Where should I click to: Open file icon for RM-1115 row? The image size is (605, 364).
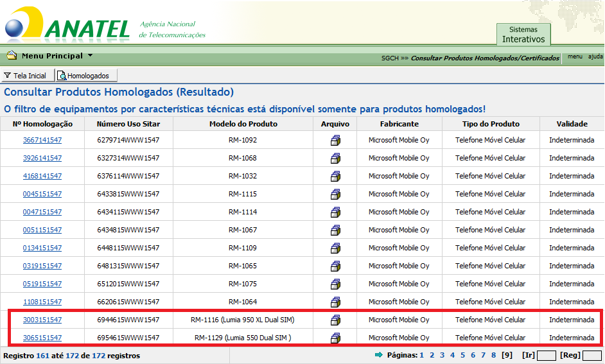click(335, 195)
